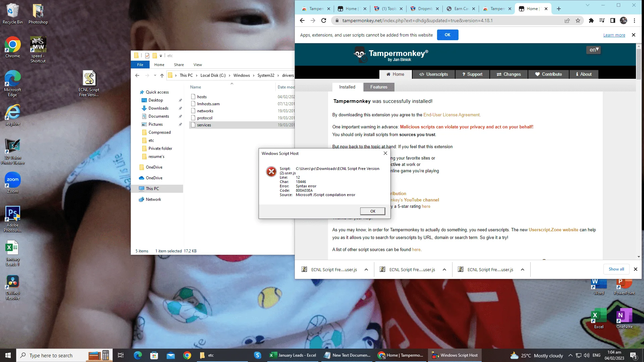Viewport: 644px width, 362px height.
Task: Open the Support menu tab
Action: tap(472, 74)
